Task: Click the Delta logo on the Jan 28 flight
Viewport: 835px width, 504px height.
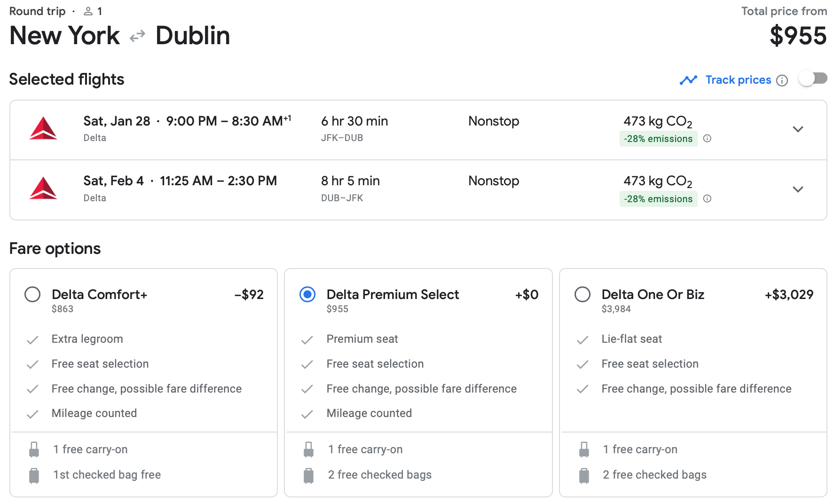Action: [43, 128]
